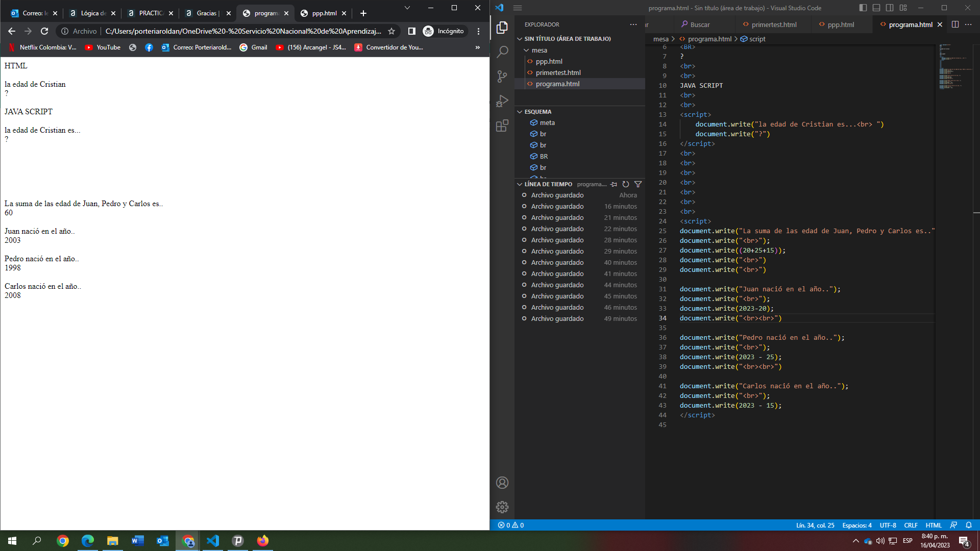Switch to the ppp.html Chrome tab
980x551 pixels.
(x=324, y=13)
